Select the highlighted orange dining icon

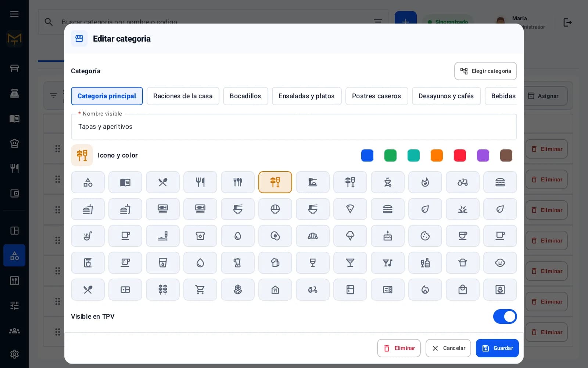275,182
